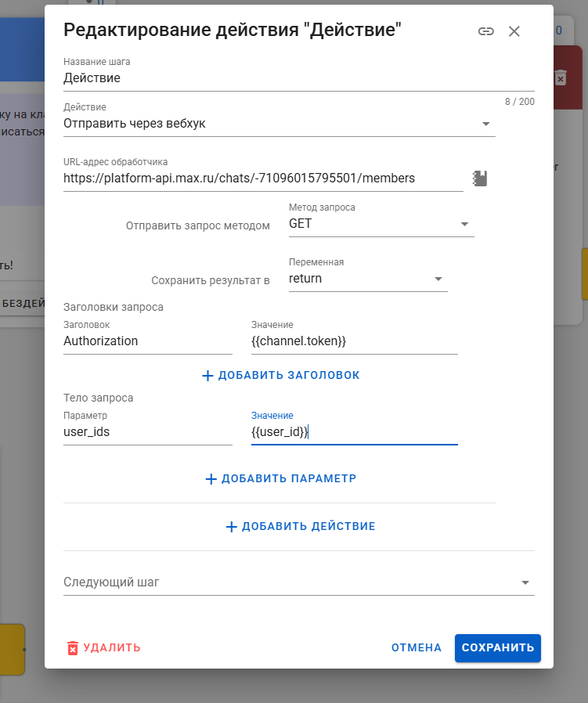Click into the URL-адрес обработчика field
Viewport: 588px width, 703px height.
(262, 178)
